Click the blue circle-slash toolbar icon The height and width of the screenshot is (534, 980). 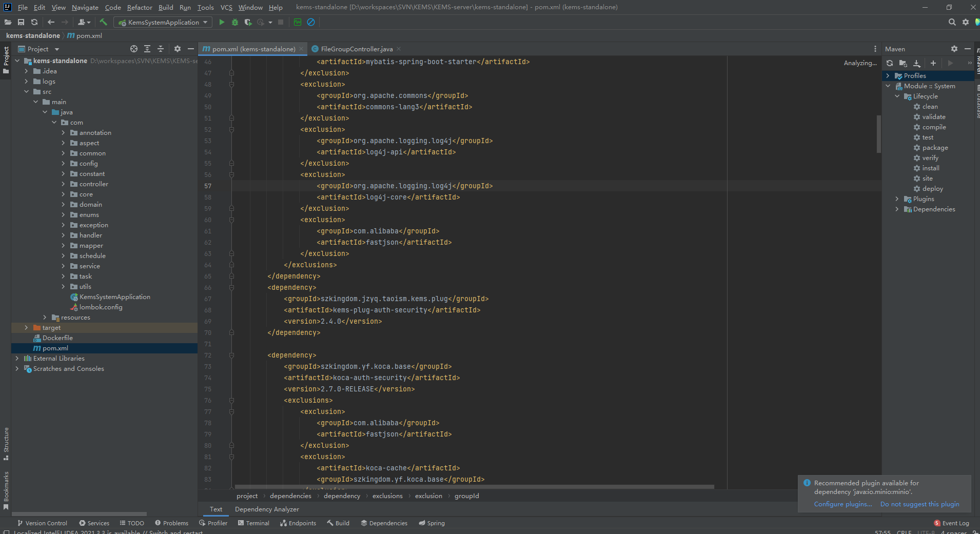[x=311, y=22]
